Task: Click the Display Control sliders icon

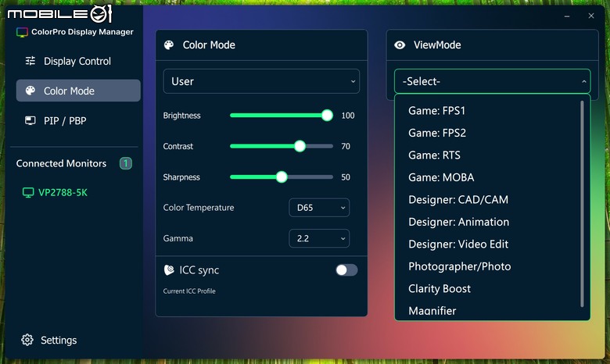Action: [30, 61]
